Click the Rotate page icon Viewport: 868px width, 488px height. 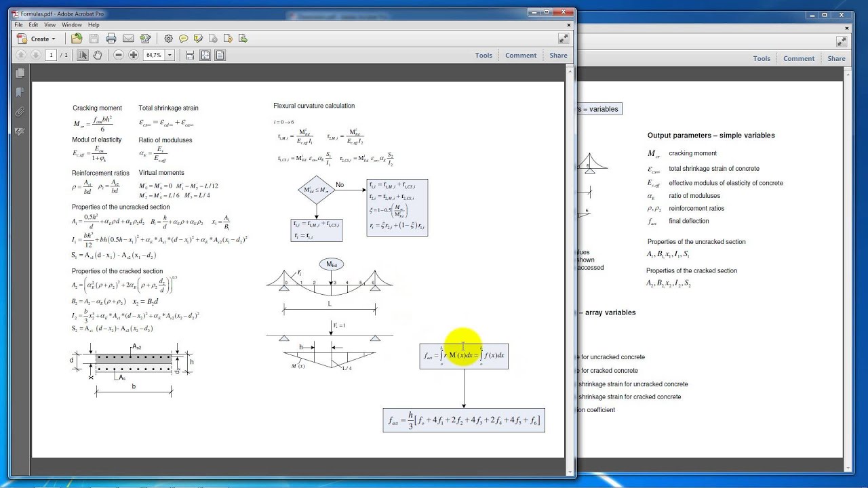coord(228,39)
